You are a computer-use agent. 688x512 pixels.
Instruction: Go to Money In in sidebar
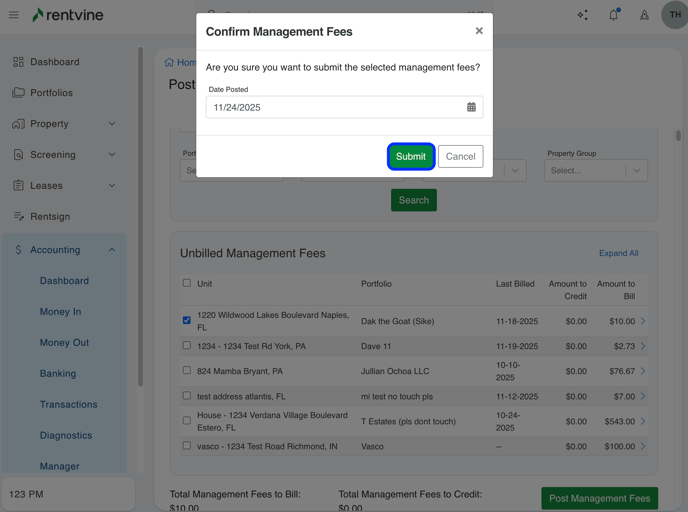coord(60,312)
